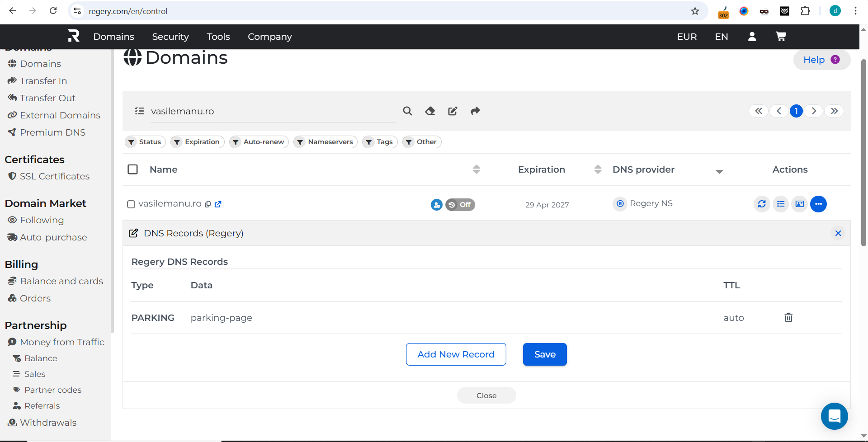Change the EUR currency
Viewport: 868px width, 442px height.
click(x=687, y=37)
